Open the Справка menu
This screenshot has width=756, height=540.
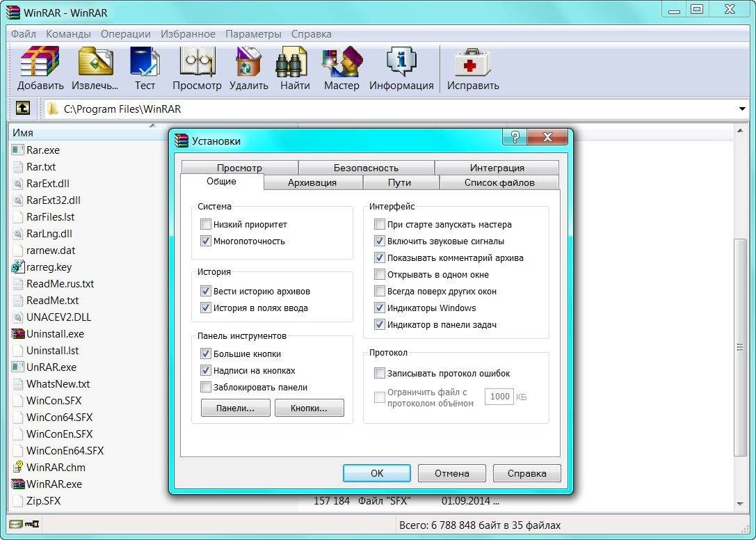pos(312,34)
